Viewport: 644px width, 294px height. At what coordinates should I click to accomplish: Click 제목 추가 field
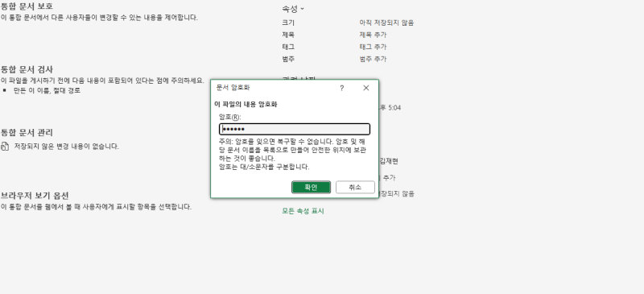click(x=373, y=35)
